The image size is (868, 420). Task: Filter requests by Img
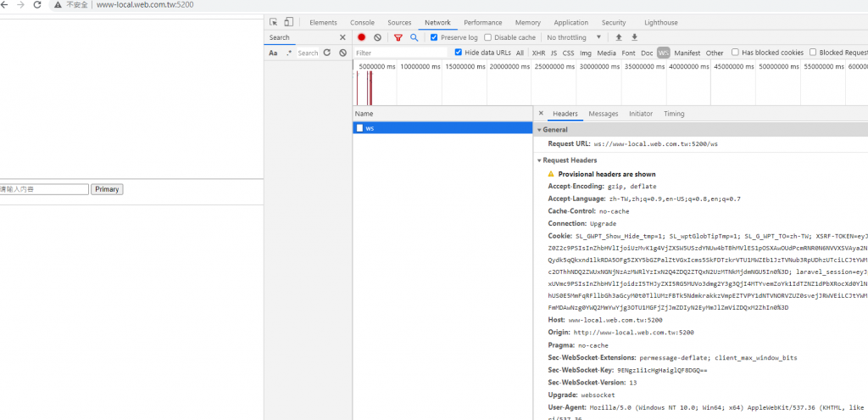(585, 53)
